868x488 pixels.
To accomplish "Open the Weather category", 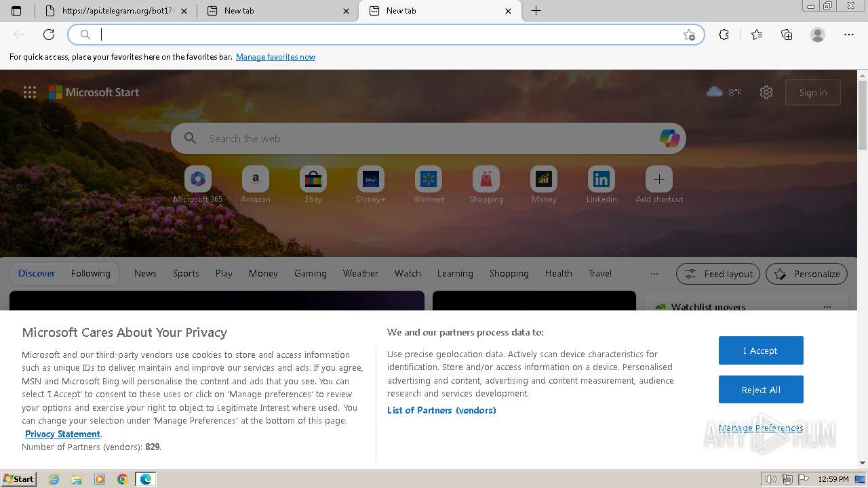I will (x=361, y=273).
